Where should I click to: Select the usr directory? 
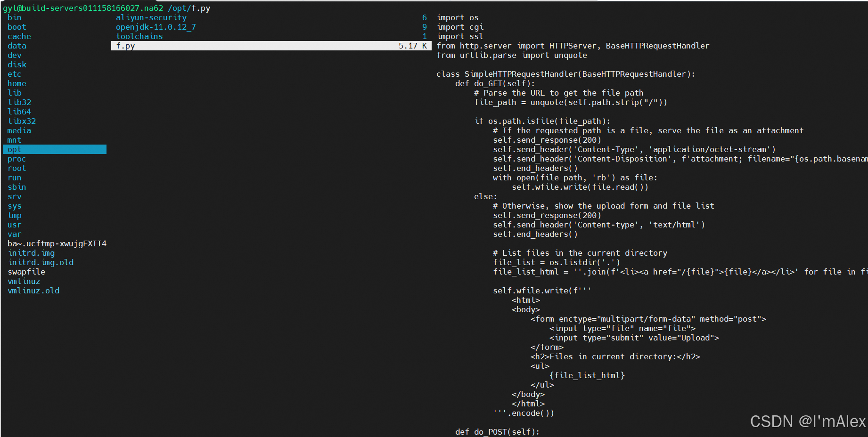pos(14,225)
